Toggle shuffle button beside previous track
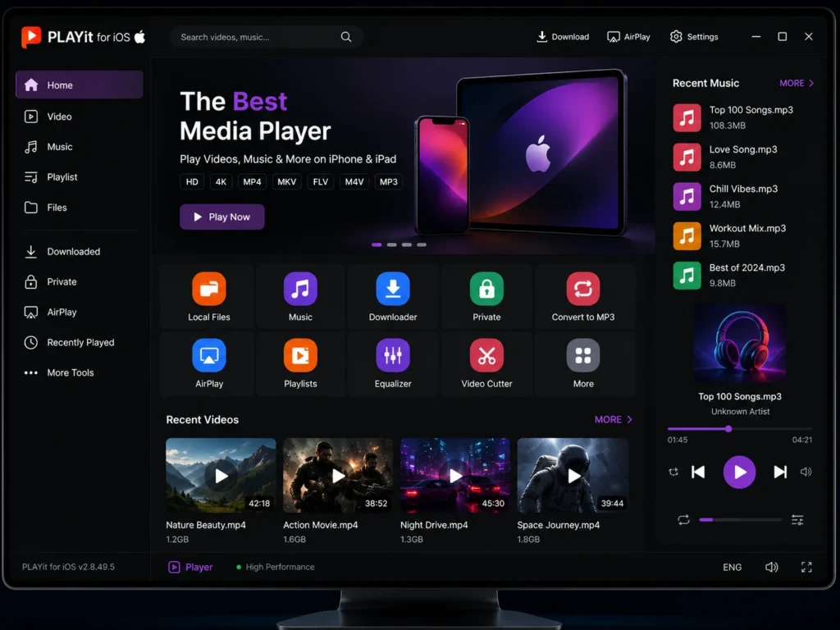840x630 pixels. pos(673,472)
